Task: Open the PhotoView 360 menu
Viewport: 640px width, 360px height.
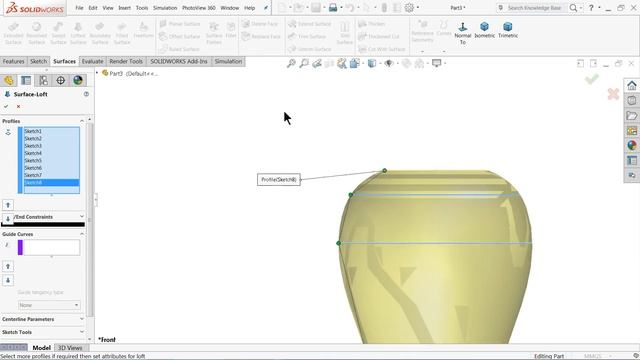Action: (199, 8)
